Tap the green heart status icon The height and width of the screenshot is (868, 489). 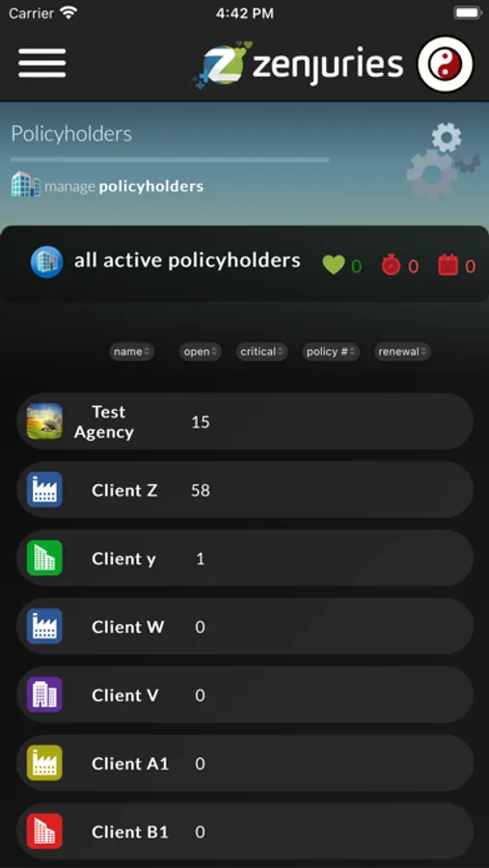click(334, 265)
